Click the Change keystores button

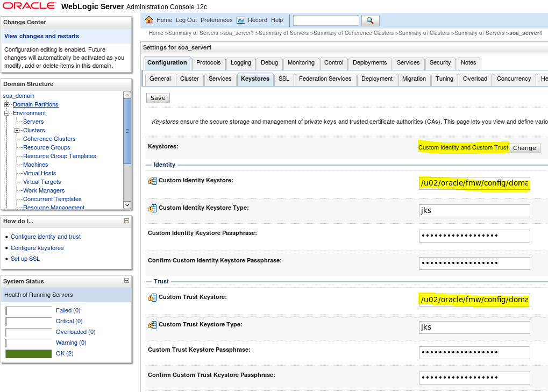point(524,148)
